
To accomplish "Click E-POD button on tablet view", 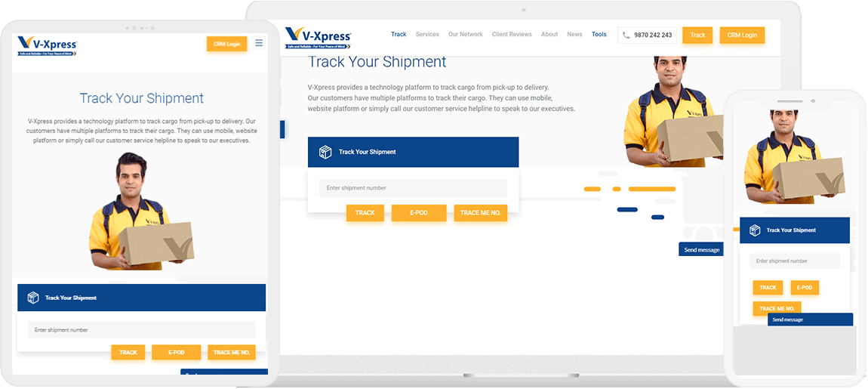I will (176, 353).
